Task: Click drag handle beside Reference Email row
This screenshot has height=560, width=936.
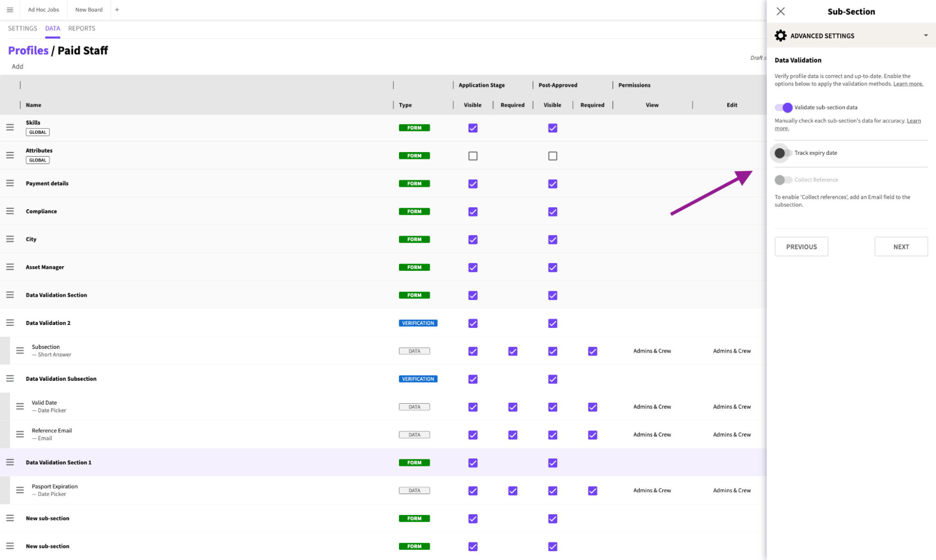Action: pos(20,434)
